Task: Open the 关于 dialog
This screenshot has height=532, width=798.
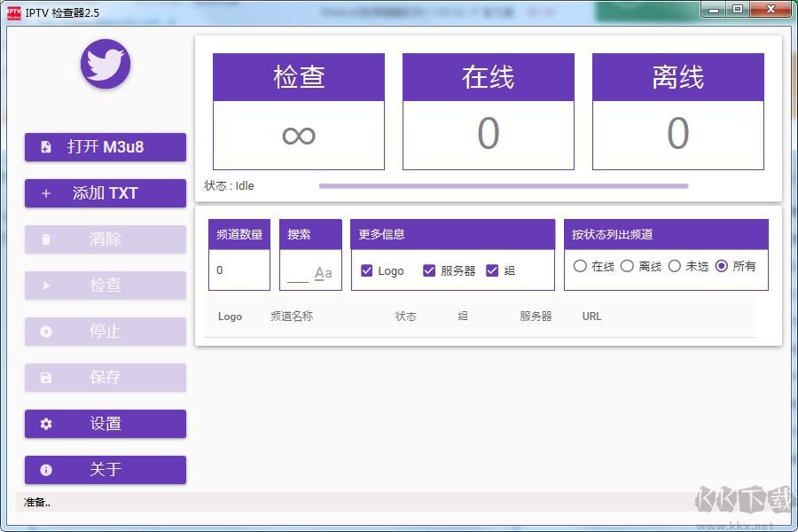Action: click(105, 470)
